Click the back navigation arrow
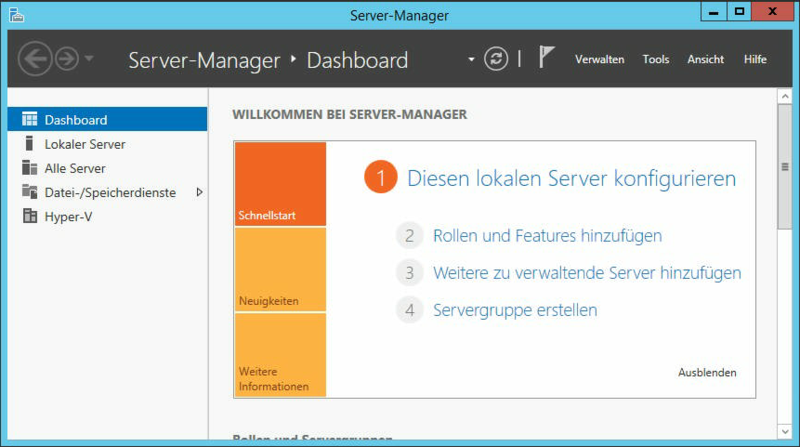This screenshot has height=447, width=800. tap(35, 59)
